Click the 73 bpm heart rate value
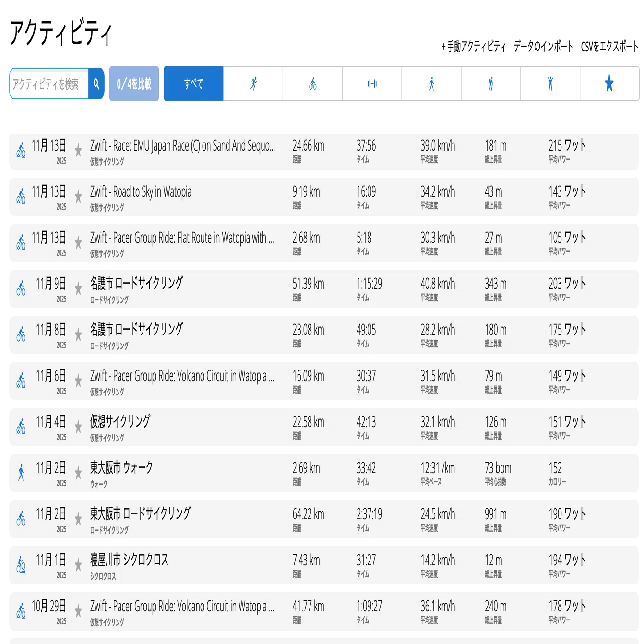 click(x=498, y=468)
